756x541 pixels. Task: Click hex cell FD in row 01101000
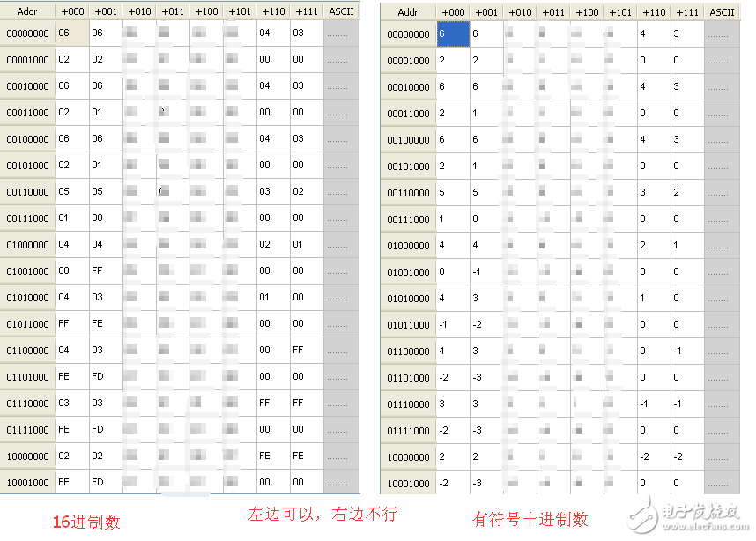point(106,376)
